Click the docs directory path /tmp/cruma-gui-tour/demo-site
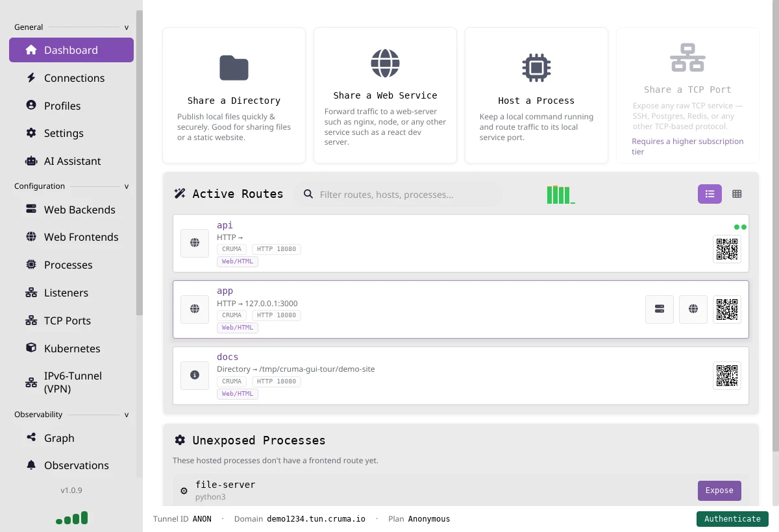 coord(317,369)
